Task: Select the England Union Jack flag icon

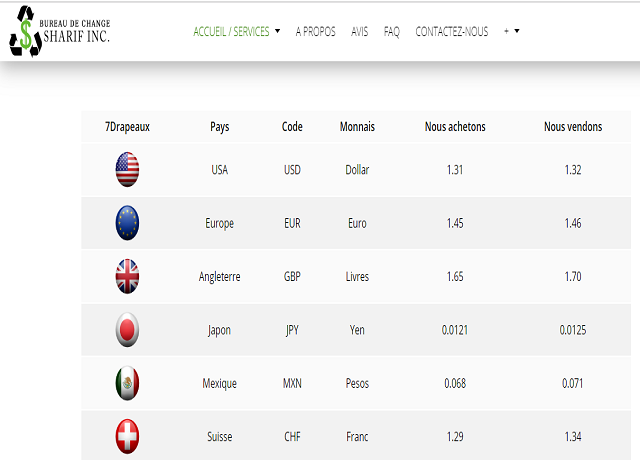Action: 127,276
